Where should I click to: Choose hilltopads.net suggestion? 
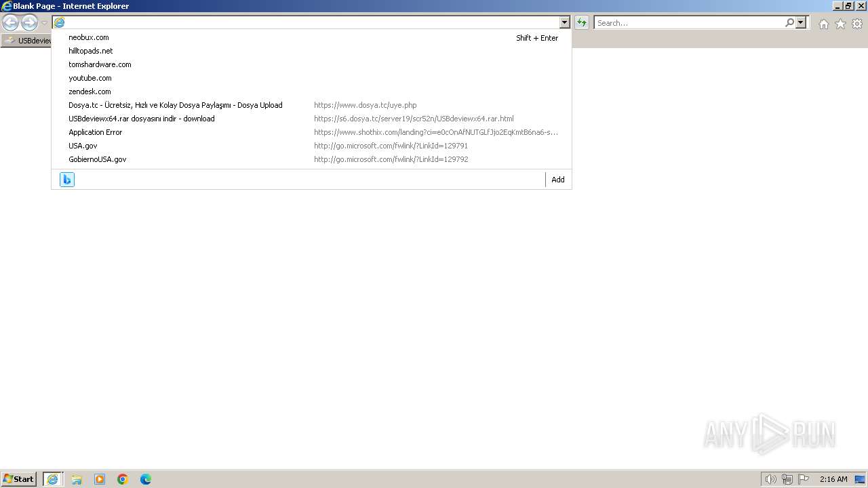(x=312, y=51)
